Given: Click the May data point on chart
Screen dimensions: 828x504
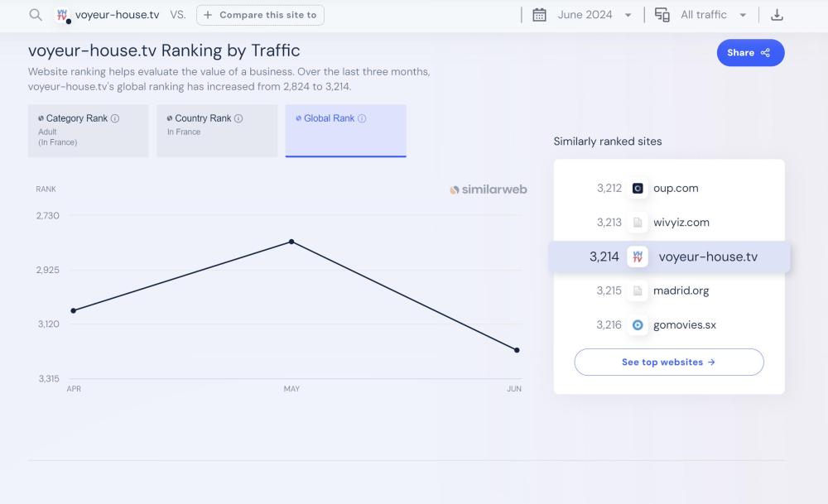Looking at the screenshot, I should [291, 242].
